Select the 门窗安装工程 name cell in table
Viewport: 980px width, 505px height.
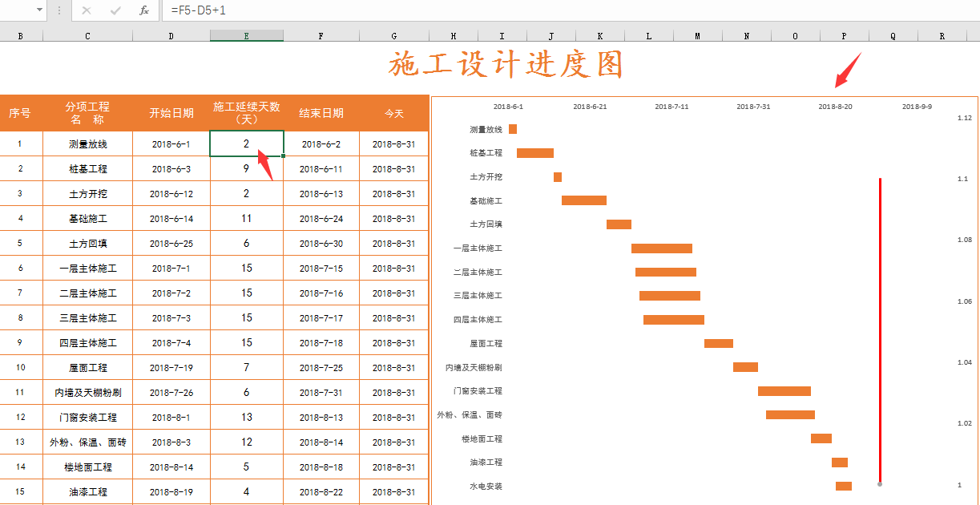(87, 418)
